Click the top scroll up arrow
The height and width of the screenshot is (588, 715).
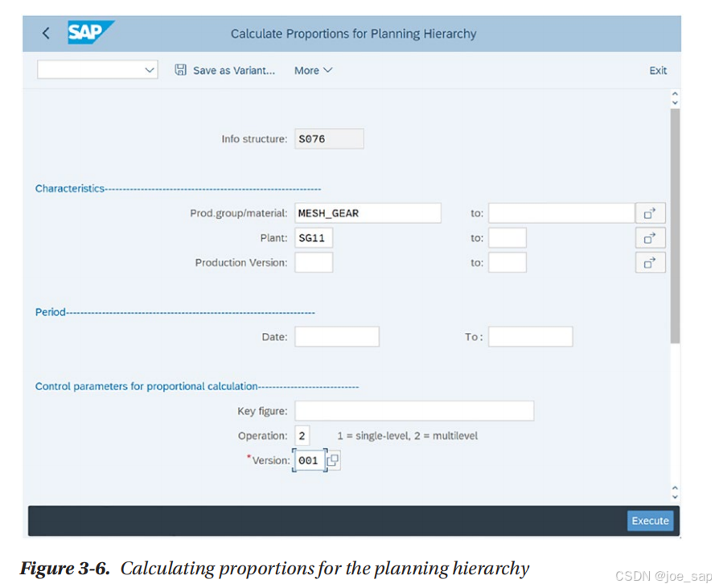pos(675,93)
